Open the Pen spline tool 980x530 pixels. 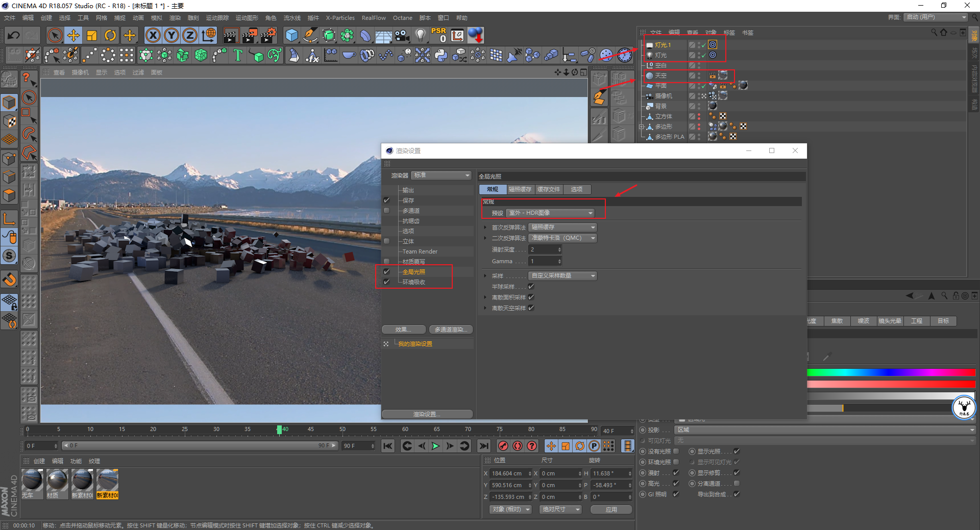pyautogui.click(x=310, y=35)
